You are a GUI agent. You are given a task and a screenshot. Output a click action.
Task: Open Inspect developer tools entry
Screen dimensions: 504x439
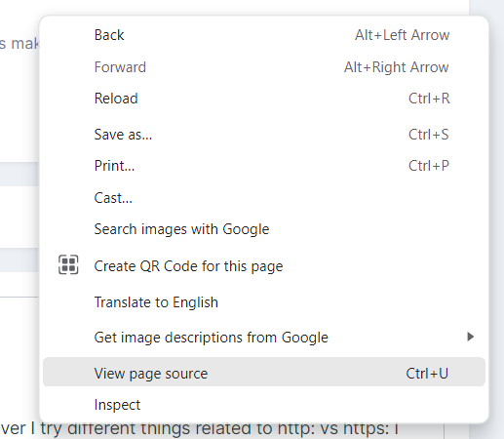[264, 405]
